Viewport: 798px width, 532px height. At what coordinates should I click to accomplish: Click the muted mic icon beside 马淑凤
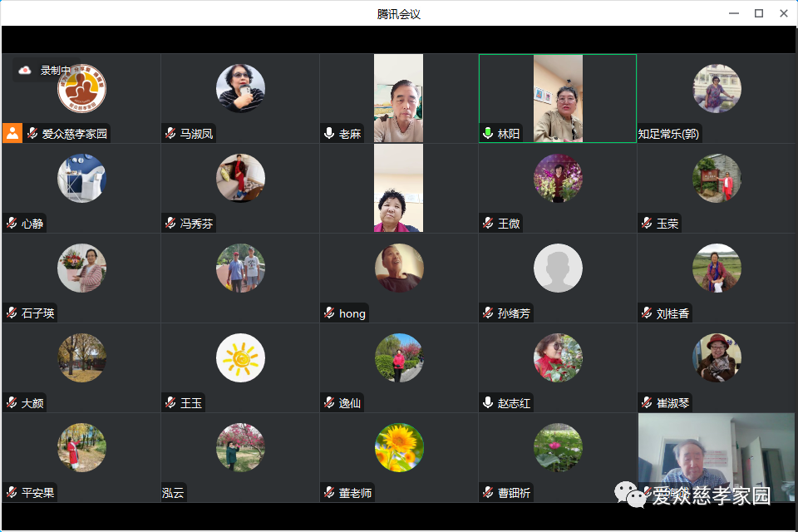[x=170, y=133]
